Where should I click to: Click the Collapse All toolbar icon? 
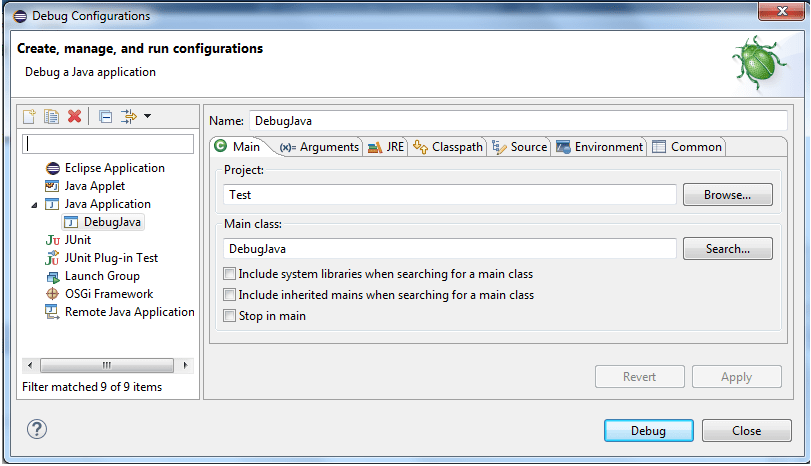(106, 117)
